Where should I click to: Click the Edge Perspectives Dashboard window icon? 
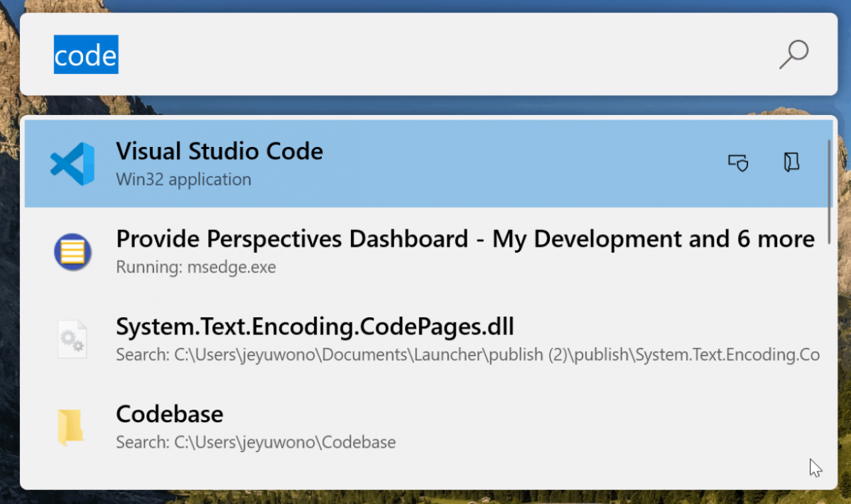[x=72, y=251]
